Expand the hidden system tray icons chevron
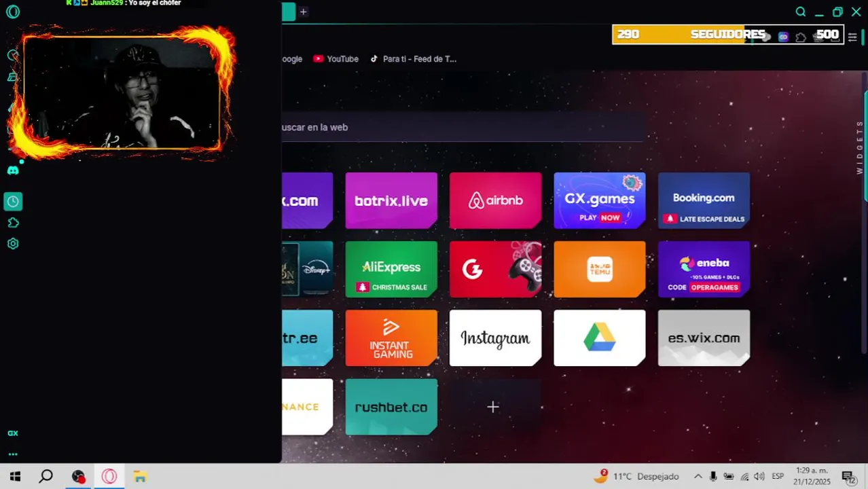Viewport: 868px width, 489px height. [x=698, y=476]
